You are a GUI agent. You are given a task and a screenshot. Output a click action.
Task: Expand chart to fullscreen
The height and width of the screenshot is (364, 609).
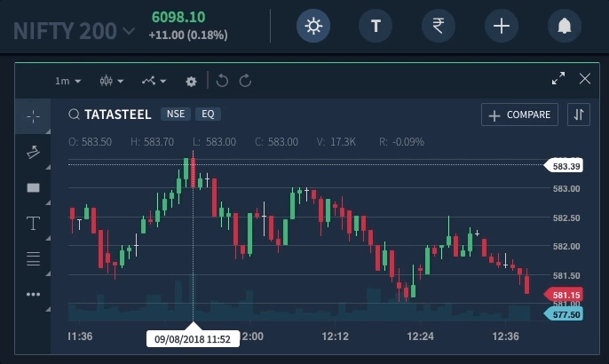tap(558, 79)
